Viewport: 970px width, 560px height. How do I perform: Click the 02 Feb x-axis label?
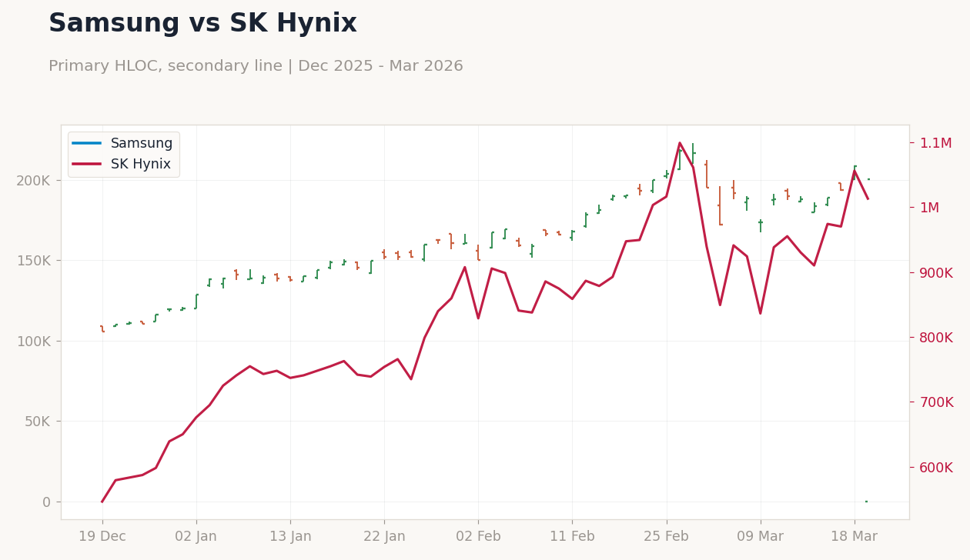(x=478, y=537)
